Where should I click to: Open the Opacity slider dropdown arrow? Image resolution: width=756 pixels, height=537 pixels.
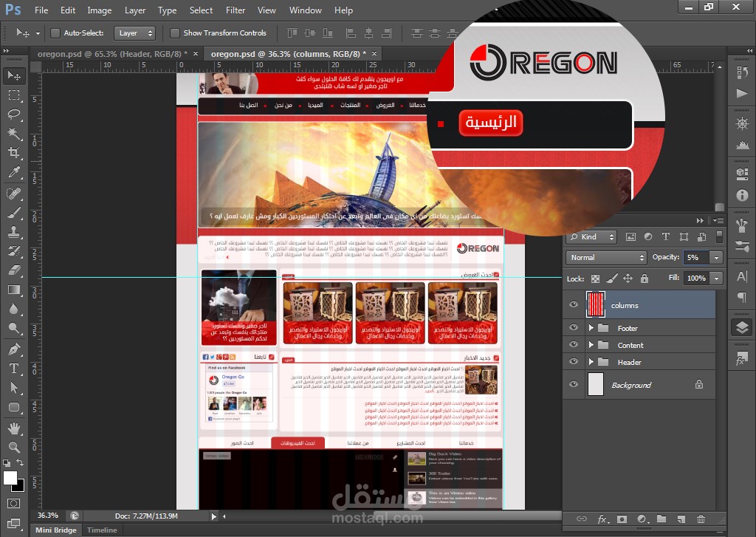(716, 258)
